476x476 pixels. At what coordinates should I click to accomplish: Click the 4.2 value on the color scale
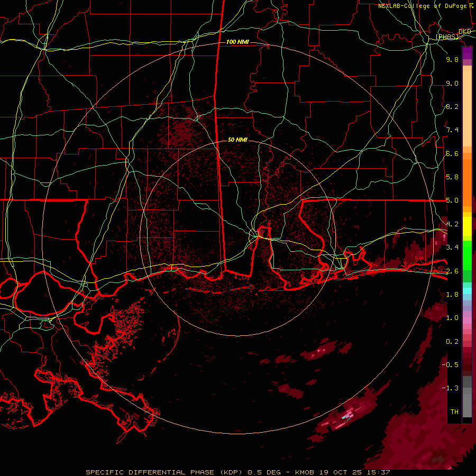point(452,224)
